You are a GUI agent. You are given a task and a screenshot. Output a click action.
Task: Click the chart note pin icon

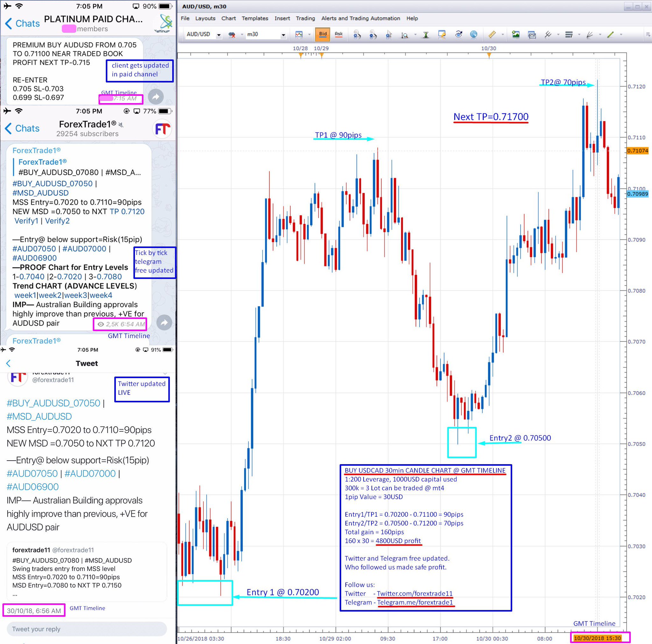coord(442,34)
